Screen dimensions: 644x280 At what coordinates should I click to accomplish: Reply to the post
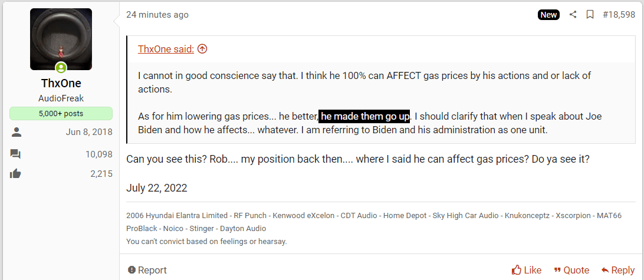tap(617, 270)
